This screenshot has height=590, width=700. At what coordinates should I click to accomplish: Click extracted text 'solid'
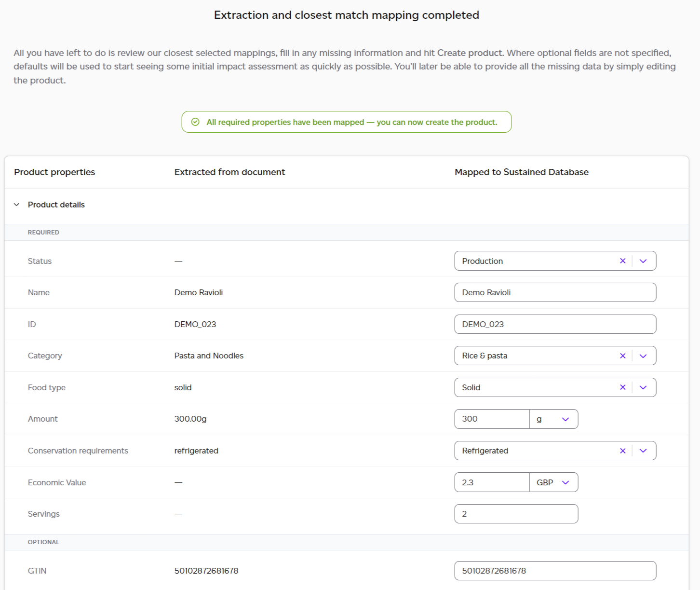point(183,387)
